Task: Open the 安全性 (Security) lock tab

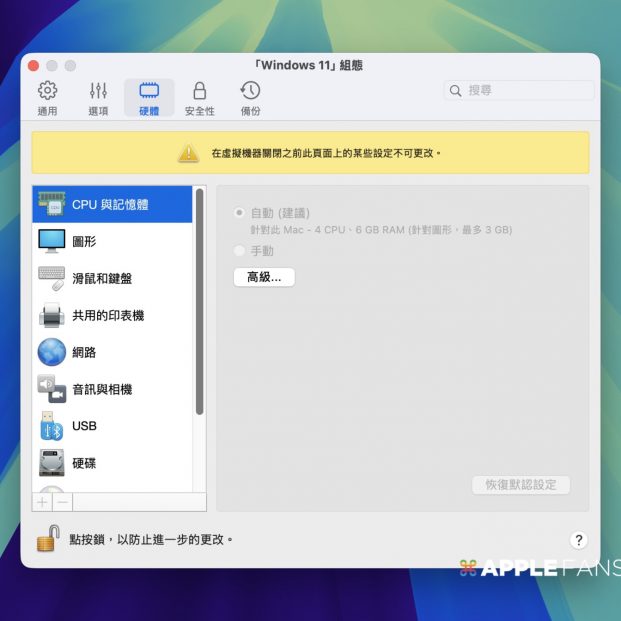Action: (199, 98)
